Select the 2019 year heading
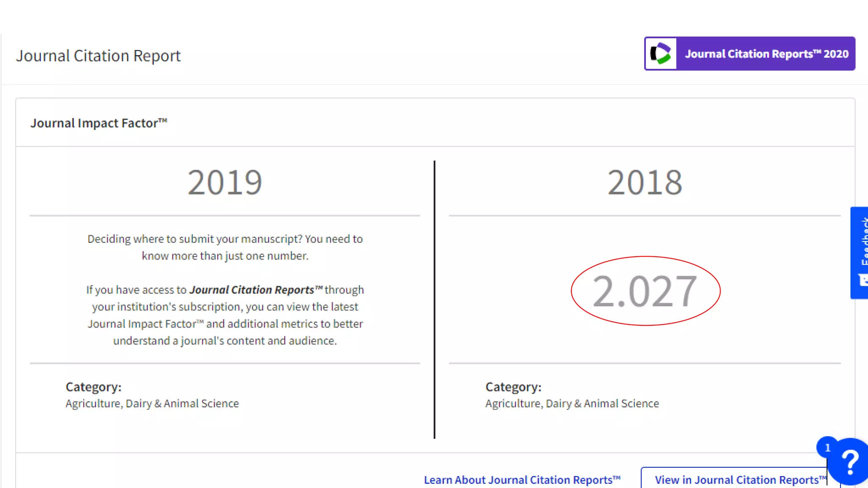Image resolution: width=868 pixels, height=488 pixels. [225, 183]
